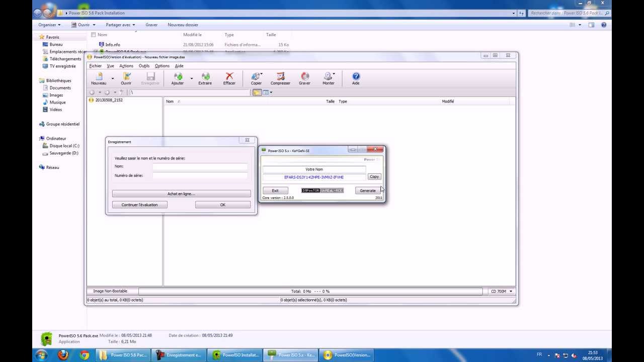
Task: Click the forward navigation arrow in PowerISO
Action: coord(107,93)
